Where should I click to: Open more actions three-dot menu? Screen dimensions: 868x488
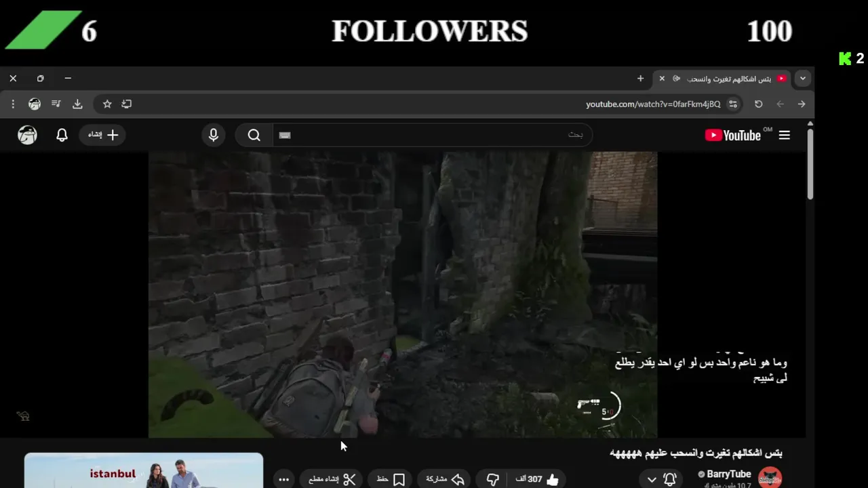(284, 479)
